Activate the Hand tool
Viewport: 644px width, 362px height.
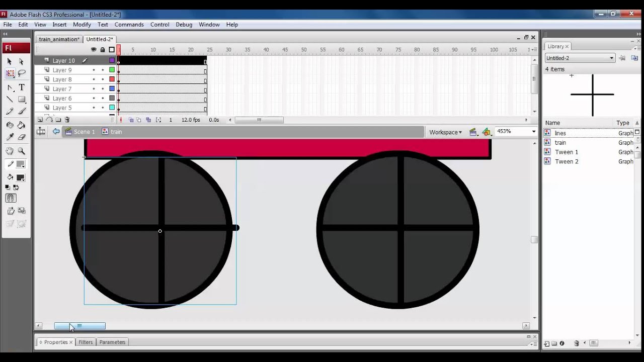point(10,151)
